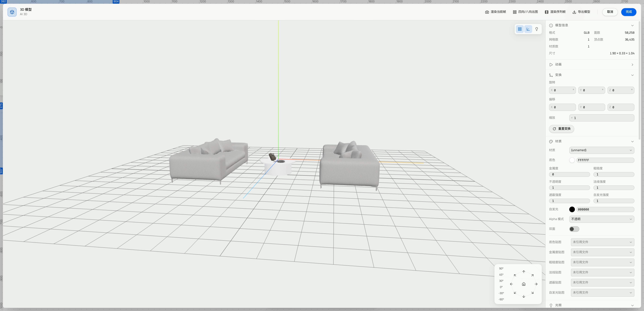Click 导出模型 download button
644x311 pixels.
tap(581, 12)
